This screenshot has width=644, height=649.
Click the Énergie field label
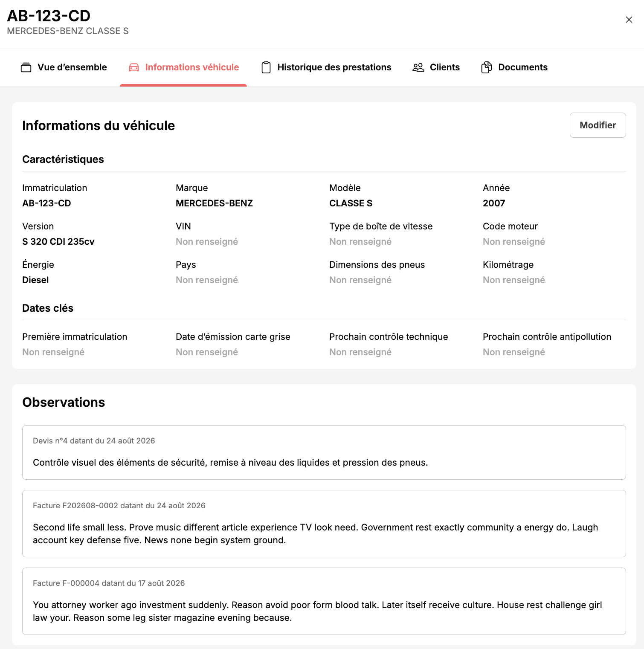point(38,264)
